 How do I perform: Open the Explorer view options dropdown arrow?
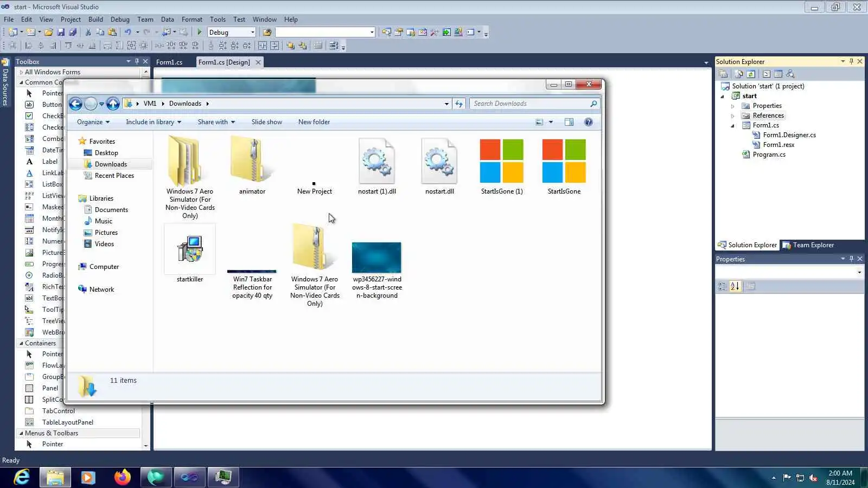click(x=551, y=122)
